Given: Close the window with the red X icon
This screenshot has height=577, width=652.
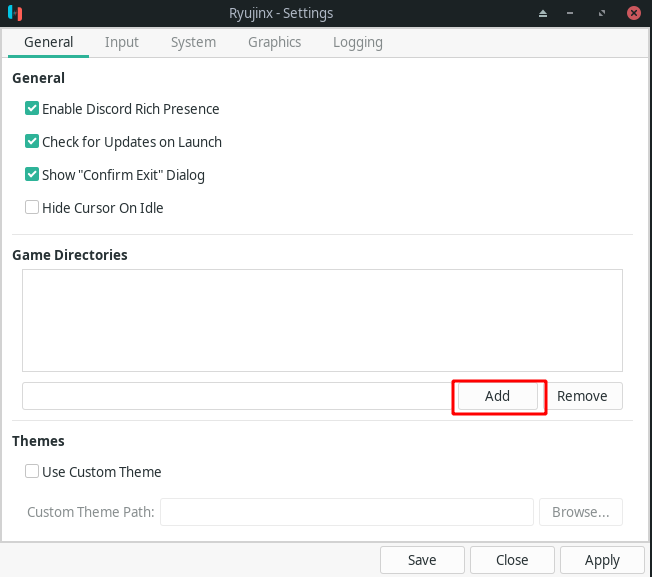Looking at the screenshot, I should (632, 14).
